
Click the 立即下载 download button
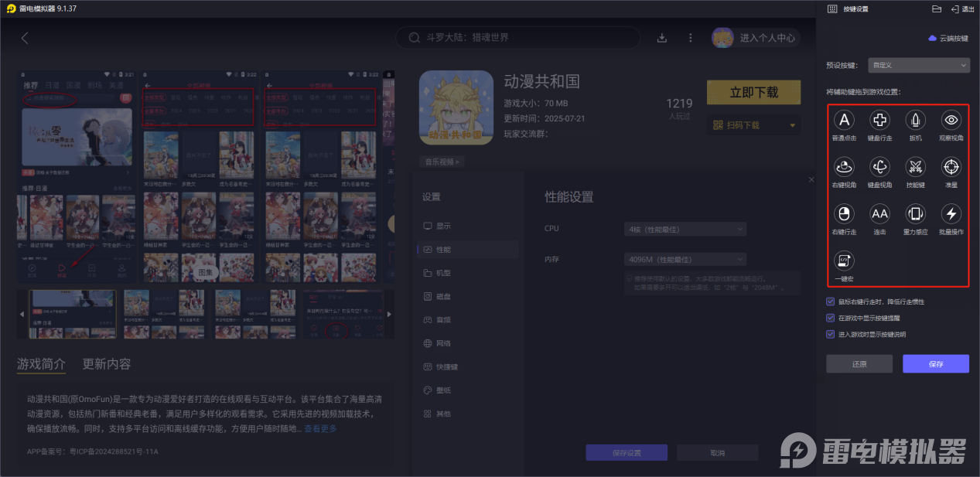[753, 91]
